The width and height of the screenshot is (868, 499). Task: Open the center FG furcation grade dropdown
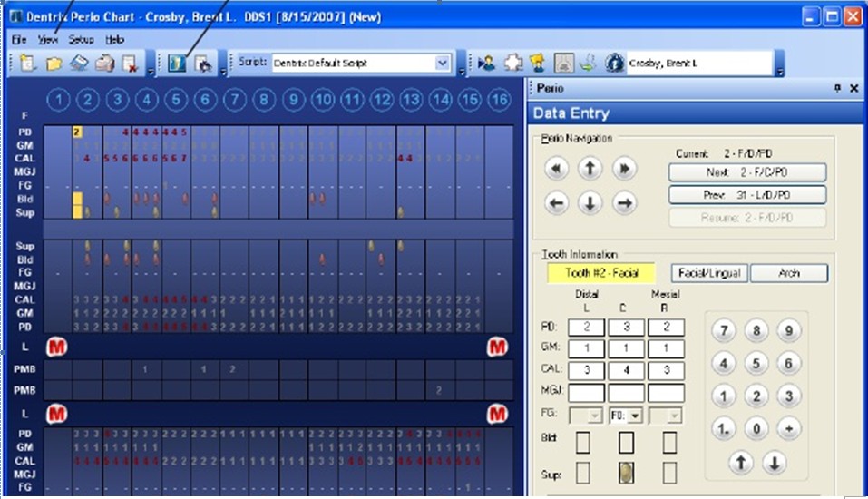click(634, 415)
